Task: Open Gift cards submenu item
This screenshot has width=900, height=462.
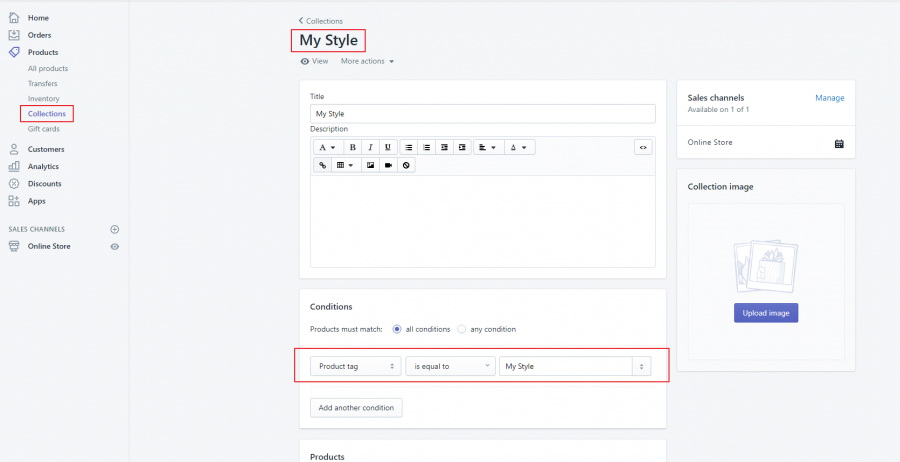Action: (44, 129)
